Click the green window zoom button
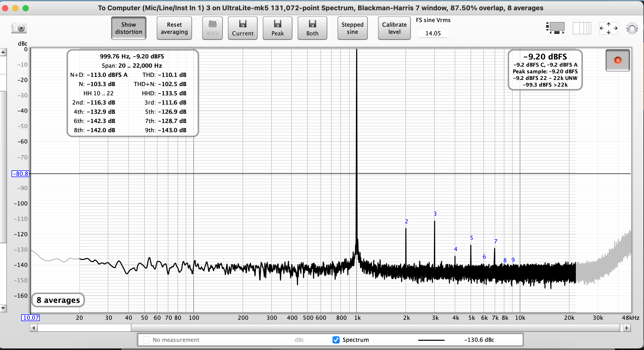Viewport: 644px width, 350px height. click(26, 8)
